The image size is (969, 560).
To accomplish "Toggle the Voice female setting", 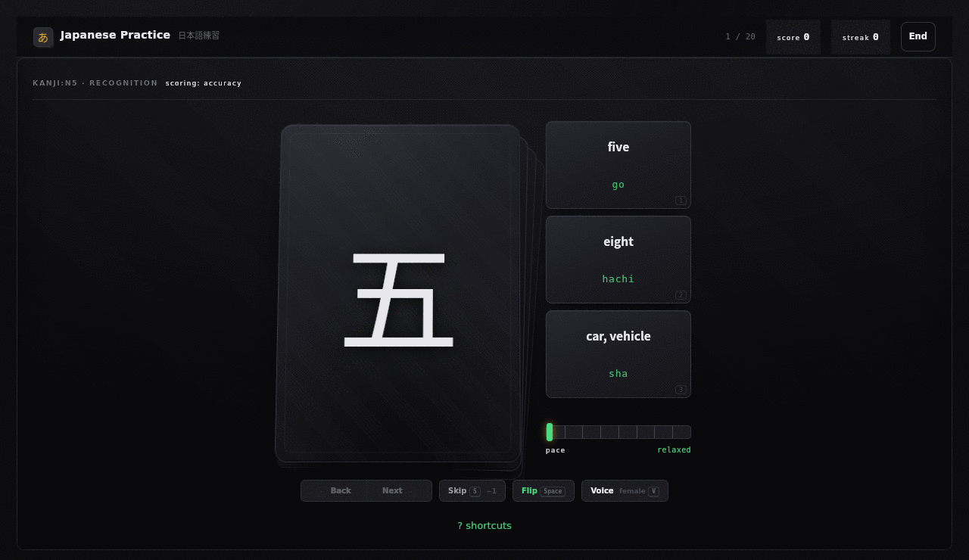I will point(625,490).
